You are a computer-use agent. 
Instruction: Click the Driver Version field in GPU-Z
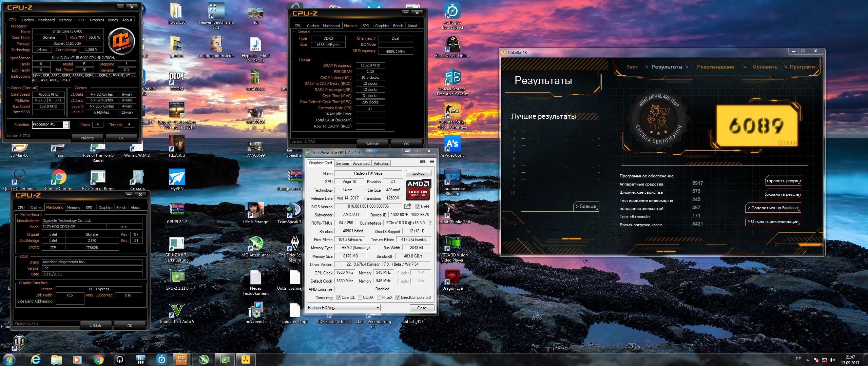(x=382, y=264)
